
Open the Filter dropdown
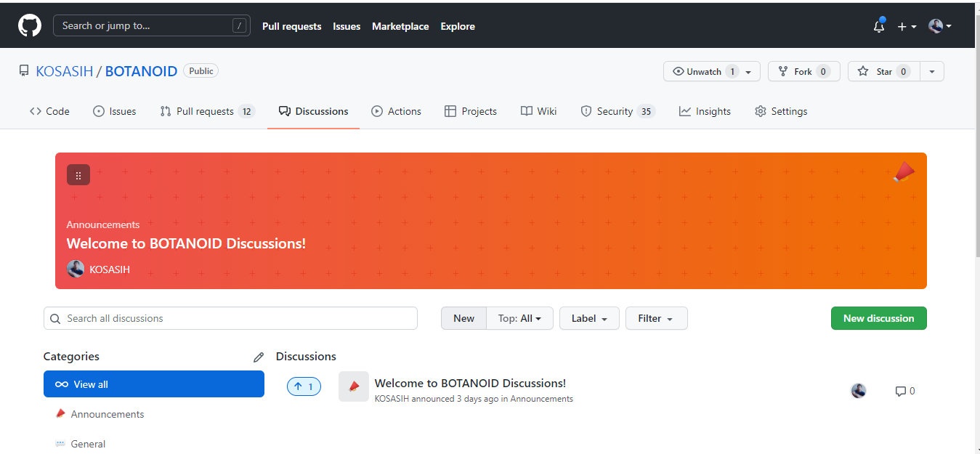click(656, 318)
